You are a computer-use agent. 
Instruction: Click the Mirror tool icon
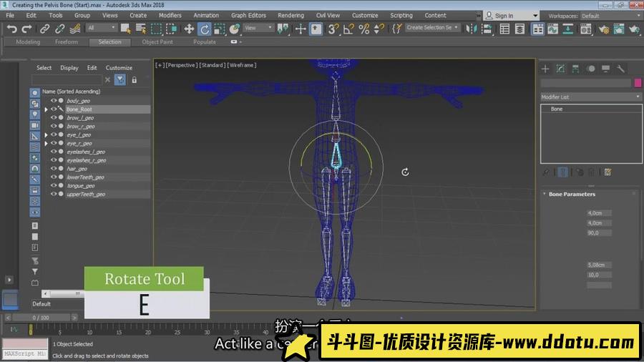coord(471,29)
